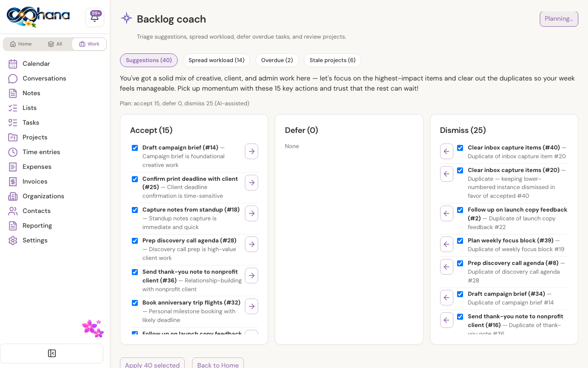Uncheck Draft campaign brief (#14)
Screen dimensions: 588x368
click(x=135, y=148)
